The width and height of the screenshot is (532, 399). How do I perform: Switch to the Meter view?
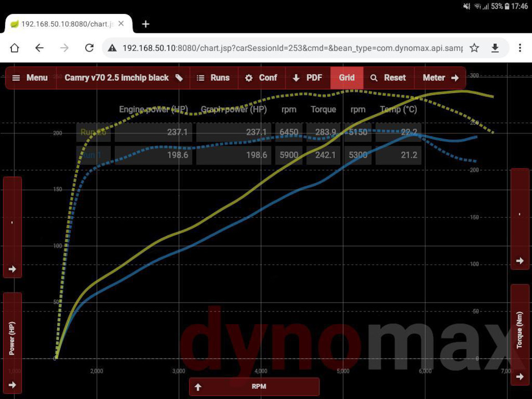tap(440, 78)
